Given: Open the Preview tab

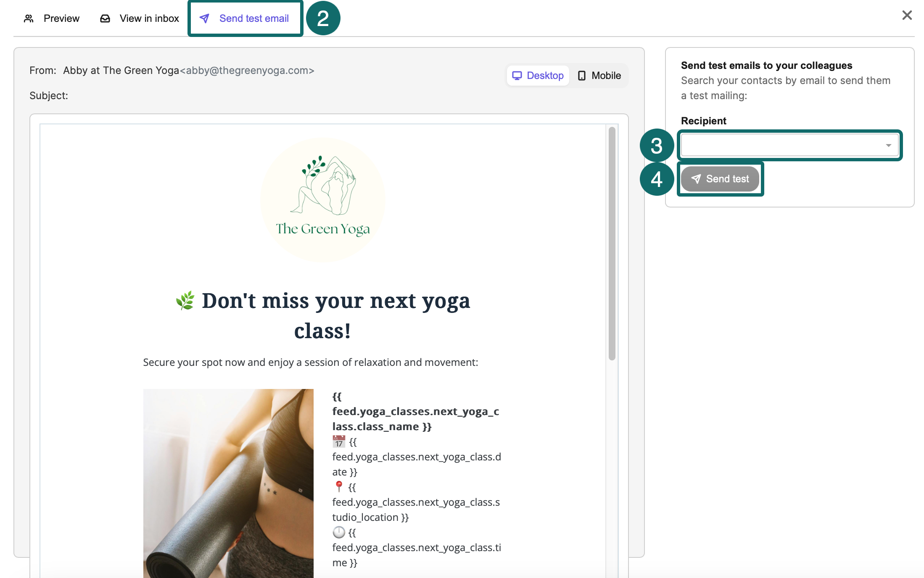Looking at the screenshot, I should coord(52,18).
